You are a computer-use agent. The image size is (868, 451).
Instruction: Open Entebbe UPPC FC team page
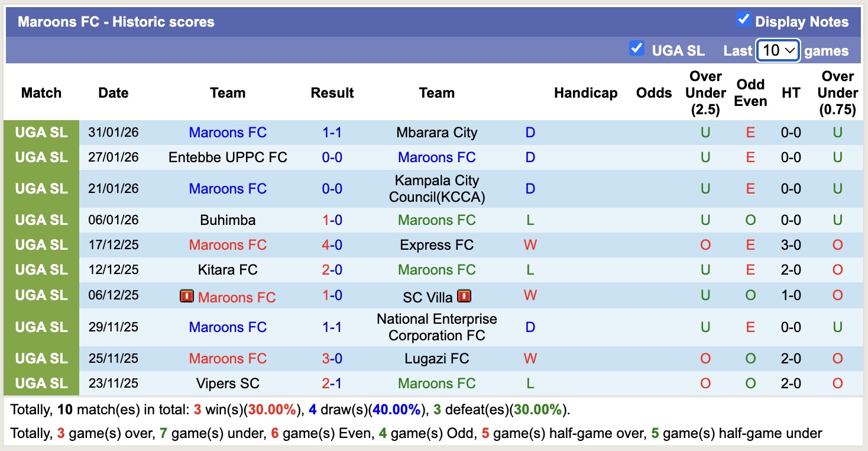(x=228, y=157)
